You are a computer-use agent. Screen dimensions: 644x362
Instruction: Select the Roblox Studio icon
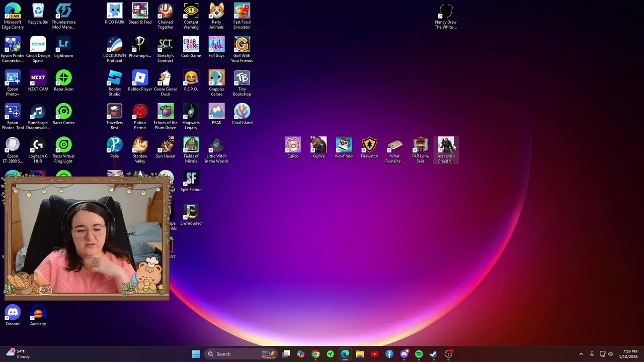coord(115,83)
